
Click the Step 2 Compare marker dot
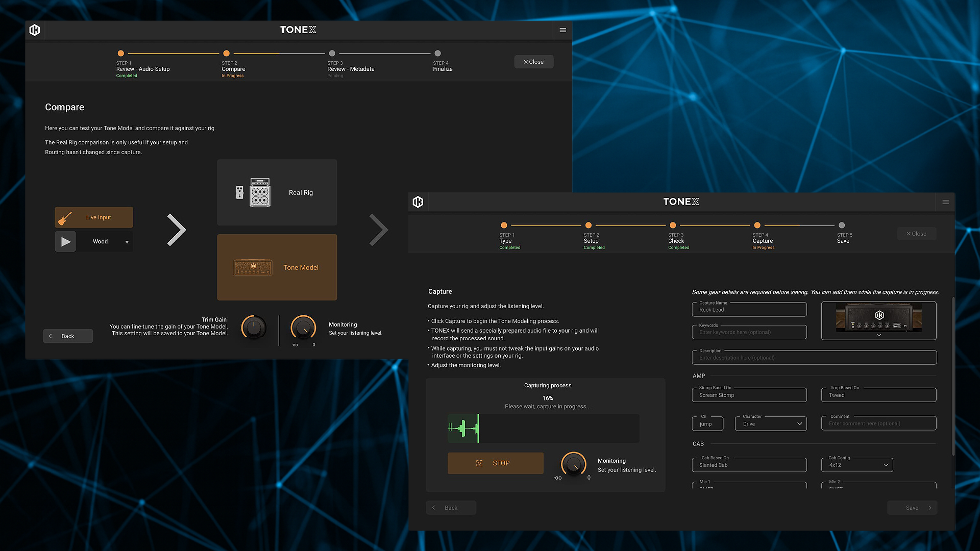coord(226,53)
